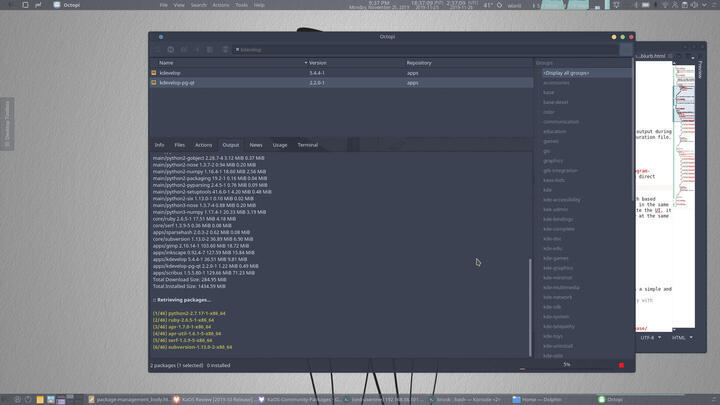
Task: Select kde-admin group
Action: (x=555, y=209)
